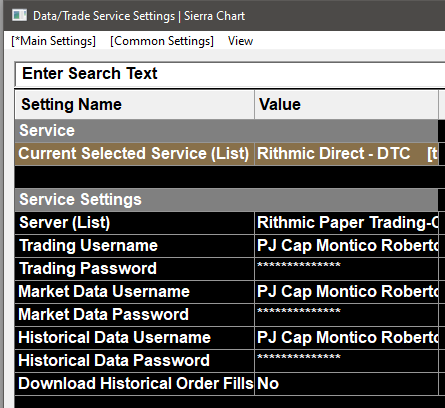Viewport: 445px width, 408px height.
Task: Select the Setting Name column header
Action: pos(135,104)
